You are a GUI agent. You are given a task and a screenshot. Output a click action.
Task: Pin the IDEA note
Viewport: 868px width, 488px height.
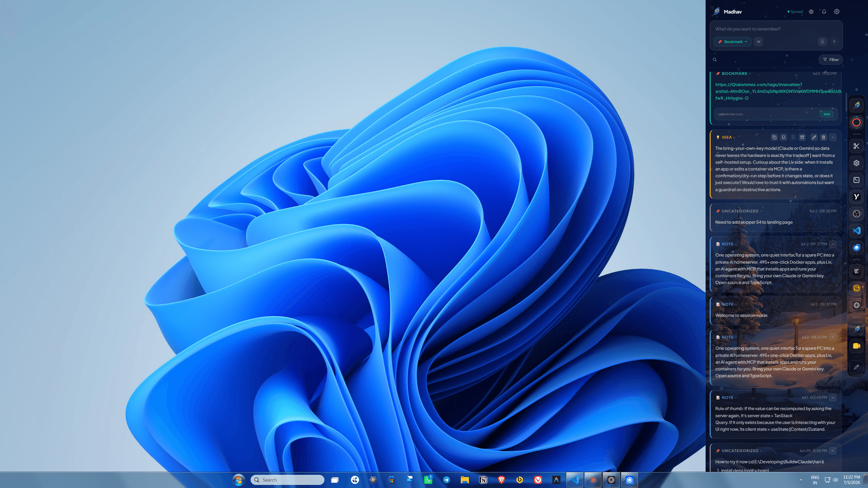tap(793, 137)
